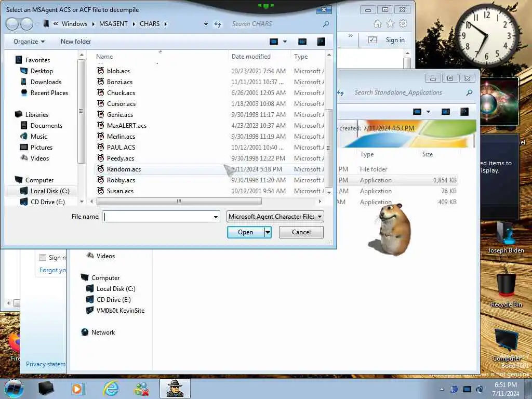Cancel the file selection dialog
The width and height of the screenshot is (532, 399).
click(301, 232)
